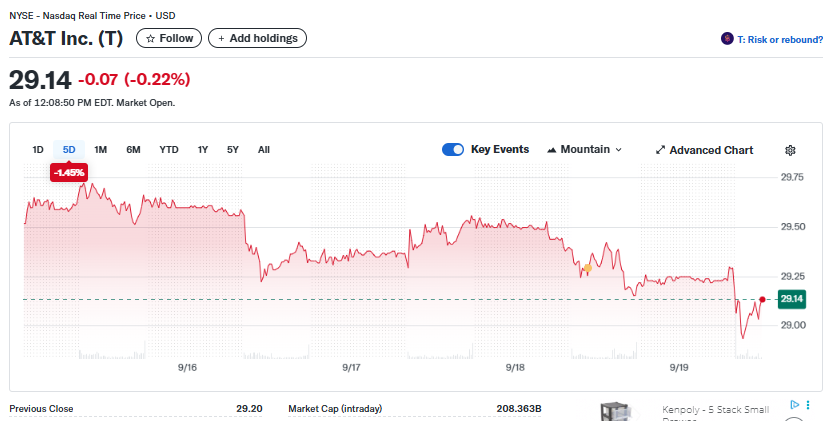Click the Market Cap value 208.363B
Screen dimensions: 840x421
pyautogui.click(x=519, y=409)
